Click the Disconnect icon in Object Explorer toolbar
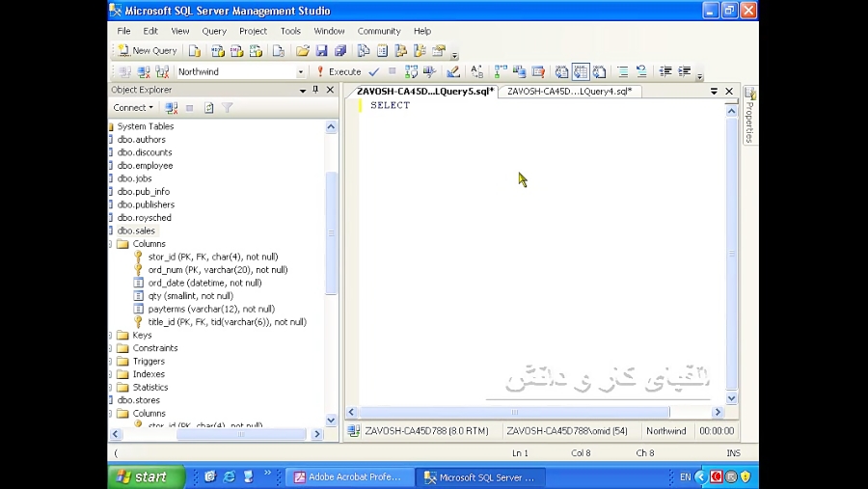Image resolution: width=868 pixels, height=489 pixels. click(172, 108)
